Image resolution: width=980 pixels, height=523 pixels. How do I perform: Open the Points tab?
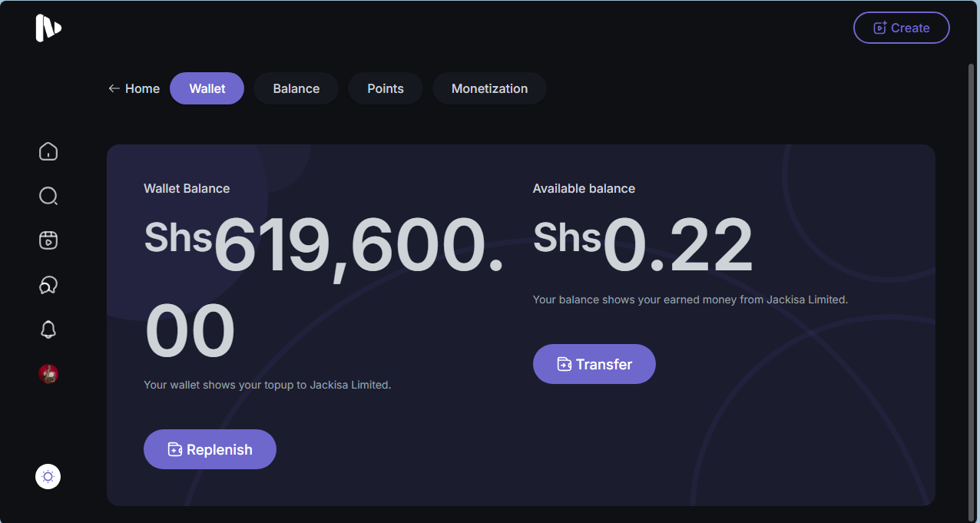tap(385, 88)
